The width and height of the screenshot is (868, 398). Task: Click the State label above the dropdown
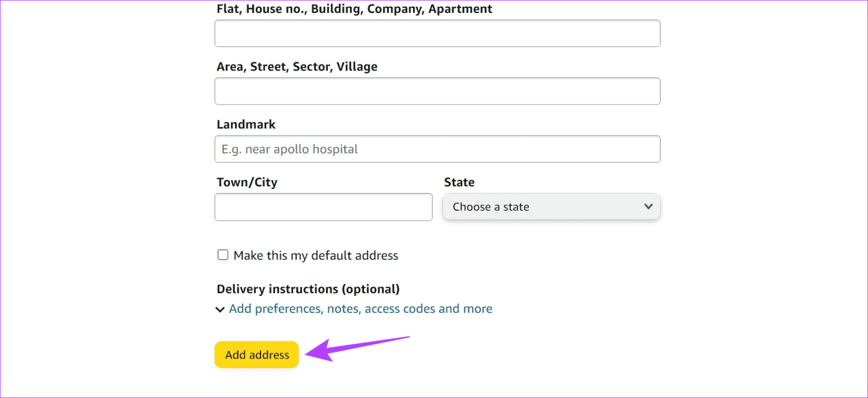click(x=459, y=182)
